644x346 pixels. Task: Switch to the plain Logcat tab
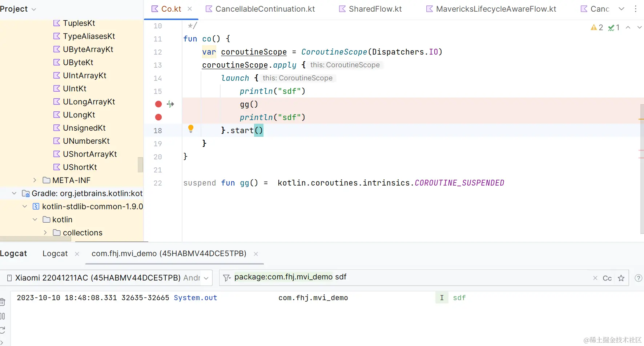tap(55, 254)
